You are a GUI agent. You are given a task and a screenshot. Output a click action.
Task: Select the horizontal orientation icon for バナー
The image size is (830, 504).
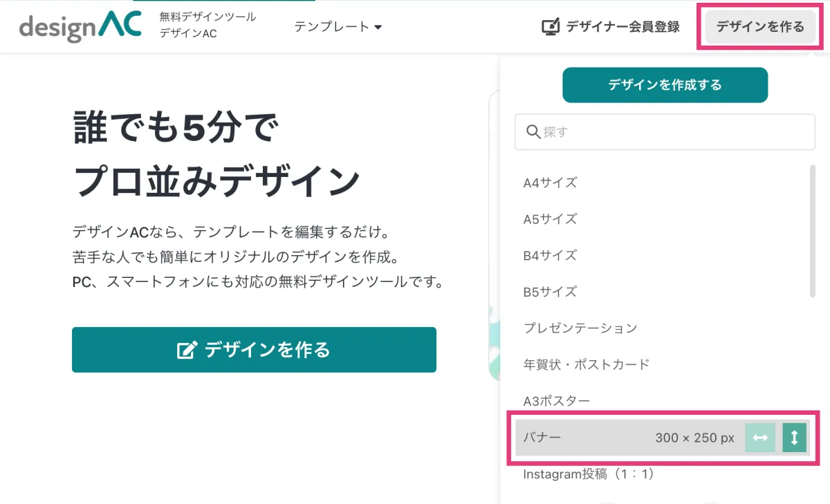759,437
